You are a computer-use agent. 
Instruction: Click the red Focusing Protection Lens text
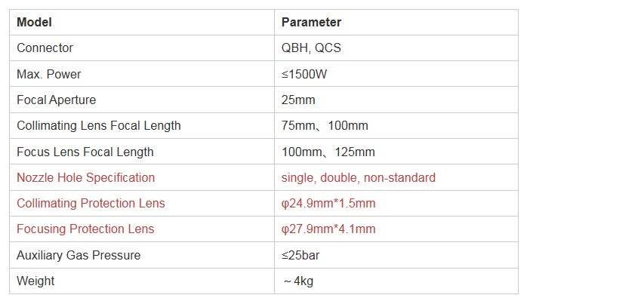pyautogui.click(x=85, y=229)
